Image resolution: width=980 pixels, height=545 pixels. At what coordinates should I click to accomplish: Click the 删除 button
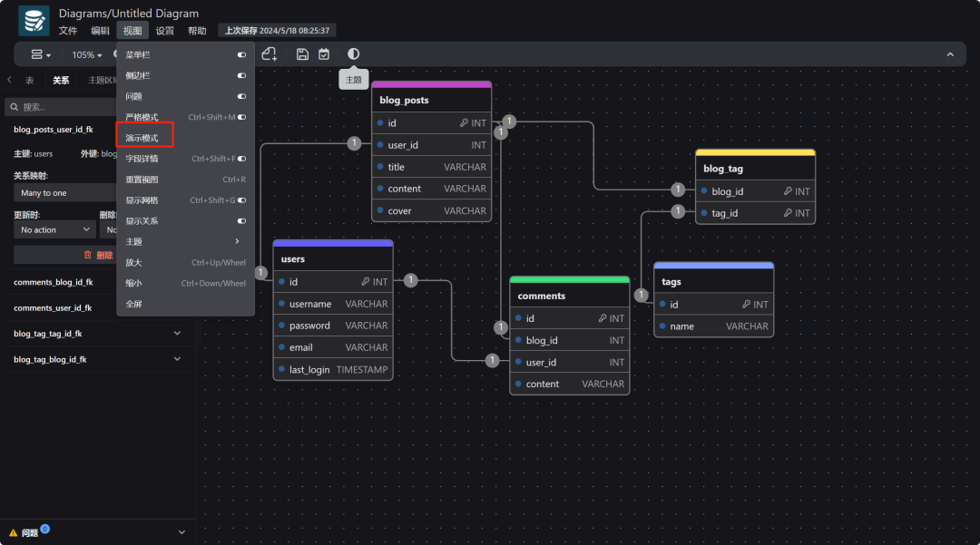pos(98,256)
